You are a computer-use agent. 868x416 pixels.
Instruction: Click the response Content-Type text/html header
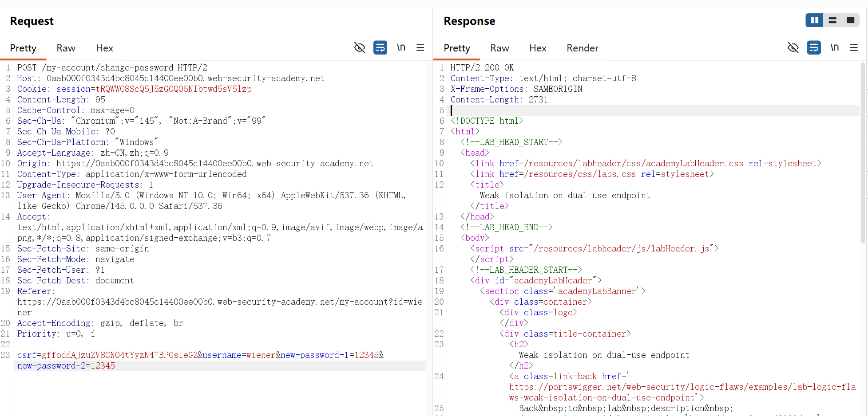point(543,78)
